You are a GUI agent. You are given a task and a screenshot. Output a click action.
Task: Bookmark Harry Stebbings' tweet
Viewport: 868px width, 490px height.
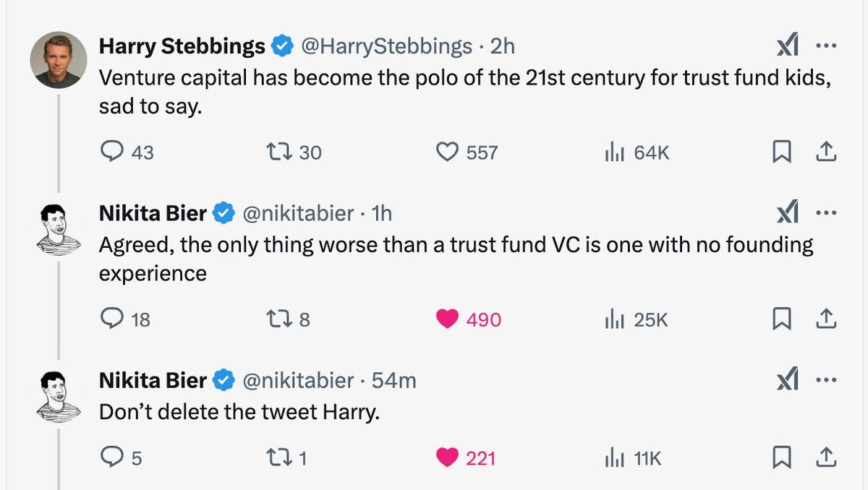pyautogui.click(x=780, y=152)
